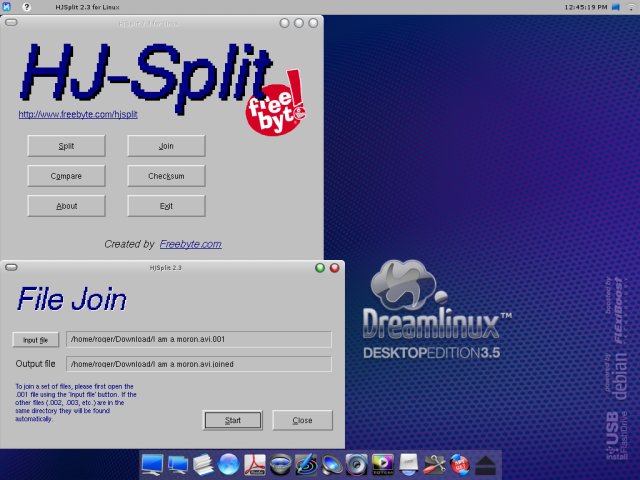Open the Checksum function

click(166, 176)
